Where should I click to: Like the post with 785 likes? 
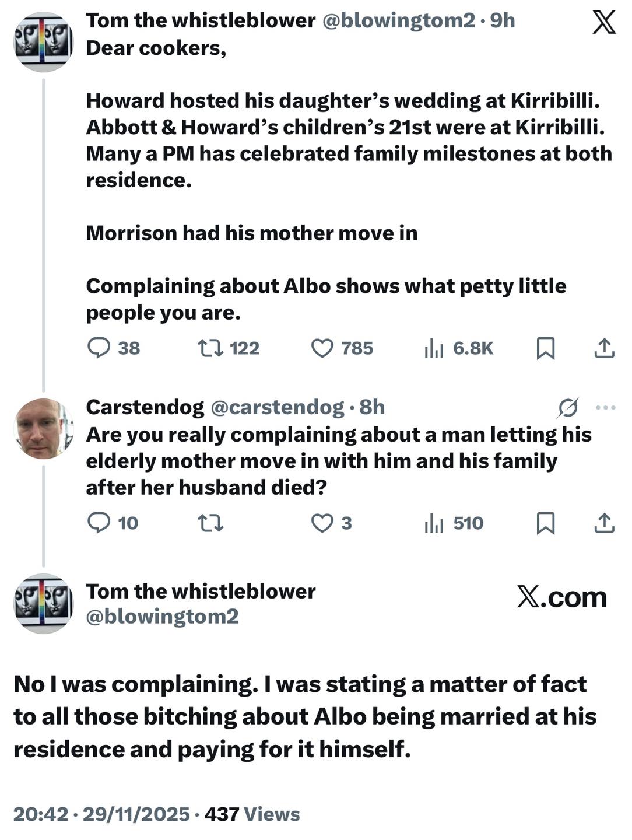322,348
